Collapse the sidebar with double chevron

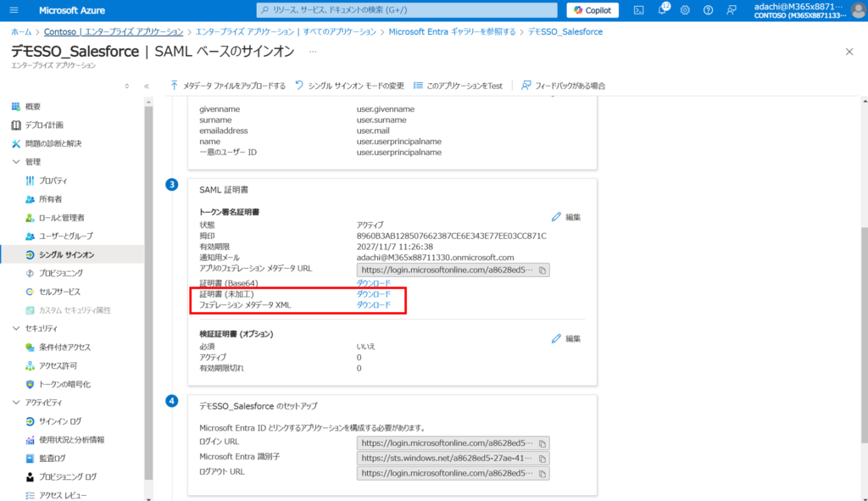[146, 86]
